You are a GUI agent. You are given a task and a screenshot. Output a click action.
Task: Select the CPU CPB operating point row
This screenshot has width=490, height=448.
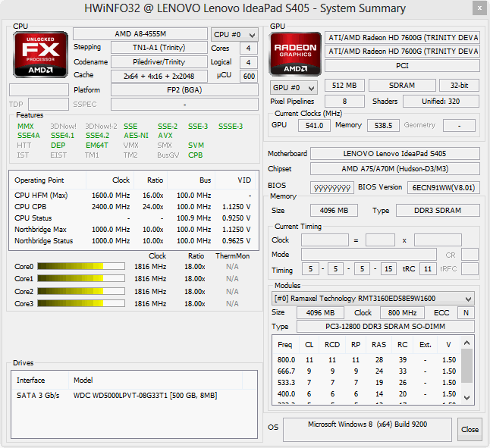pos(133,207)
